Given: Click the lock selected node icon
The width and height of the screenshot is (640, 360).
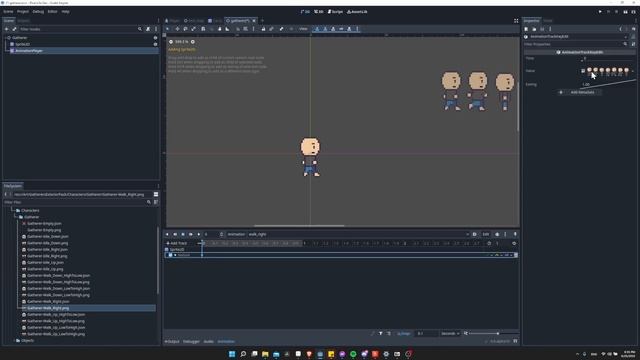Looking at the screenshot, I should pos(263,29).
